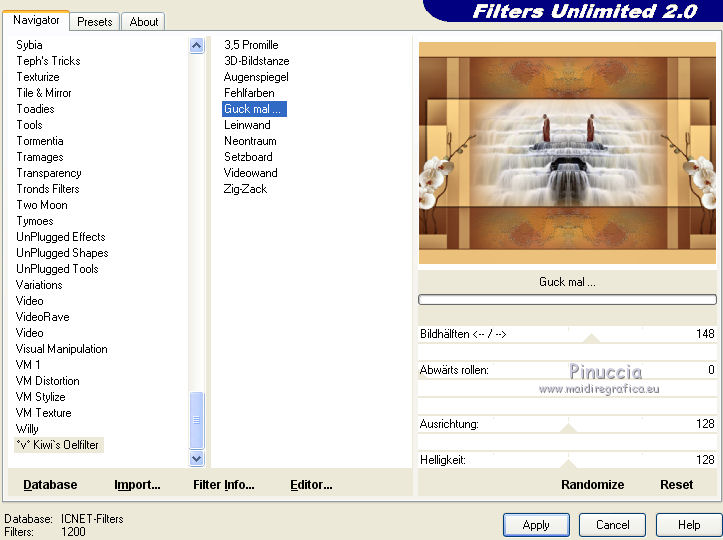Select Visual Manipulation category

point(61,349)
